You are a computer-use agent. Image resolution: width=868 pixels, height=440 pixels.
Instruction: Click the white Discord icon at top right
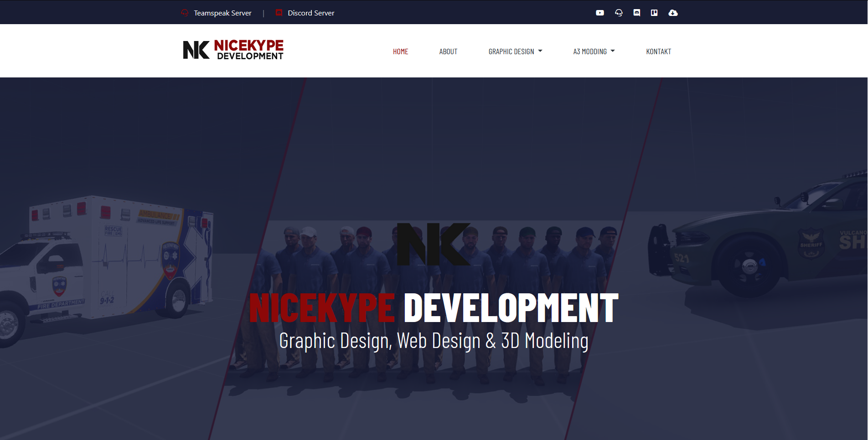point(637,13)
